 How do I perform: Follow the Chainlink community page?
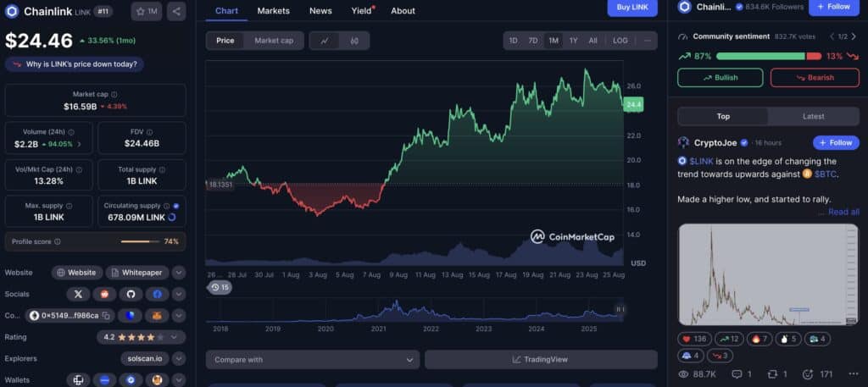click(x=834, y=7)
